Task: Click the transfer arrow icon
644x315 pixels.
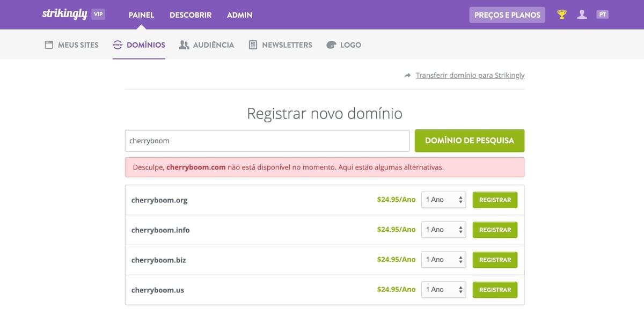Action: click(406, 76)
